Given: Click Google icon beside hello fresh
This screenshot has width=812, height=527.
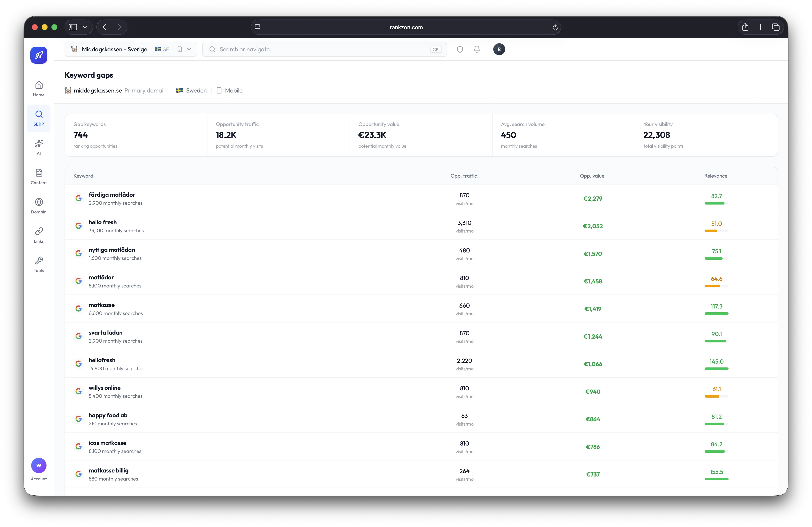Looking at the screenshot, I should (79, 226).
